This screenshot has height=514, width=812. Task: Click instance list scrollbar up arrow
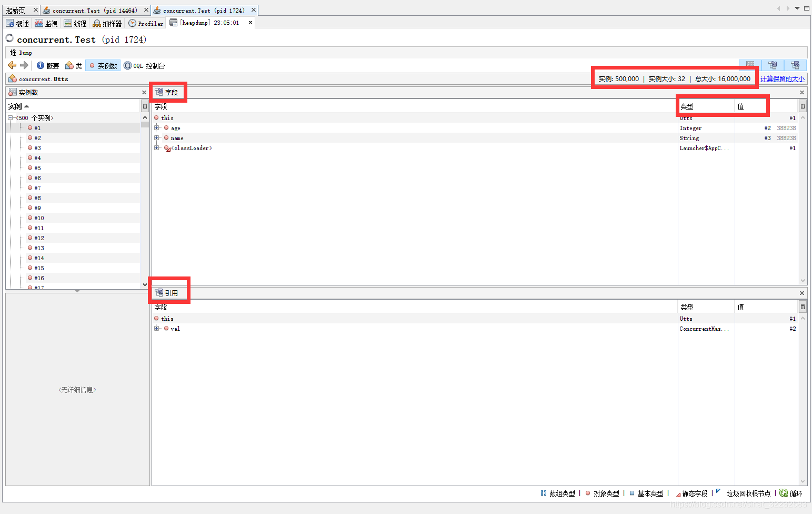(145, 117)
